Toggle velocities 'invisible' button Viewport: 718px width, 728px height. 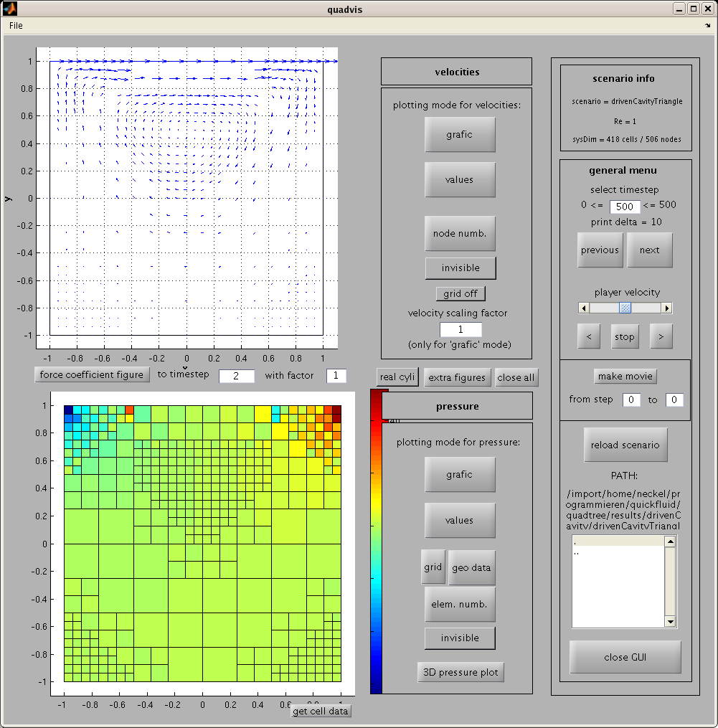pos(460,268)
